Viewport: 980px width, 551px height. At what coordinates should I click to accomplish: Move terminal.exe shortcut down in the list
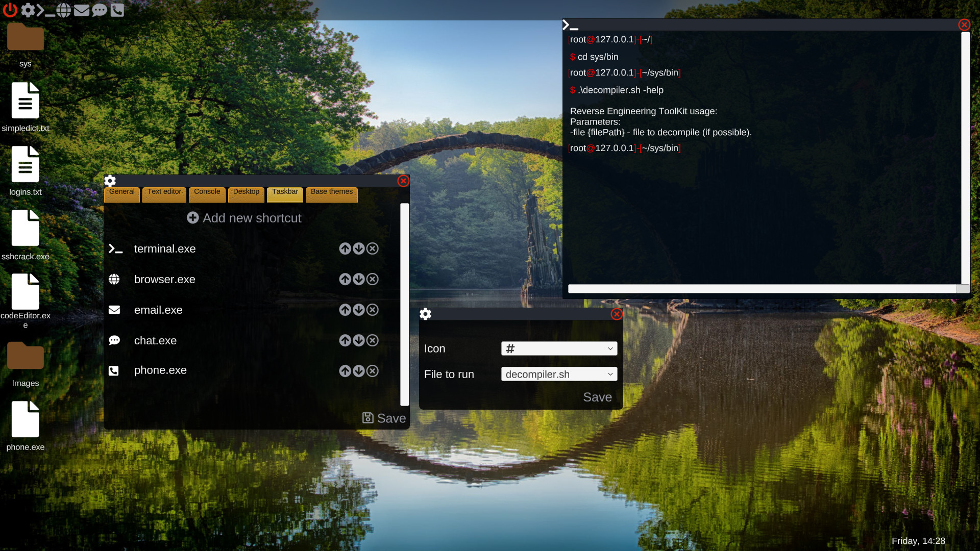[x=358, y=248]
